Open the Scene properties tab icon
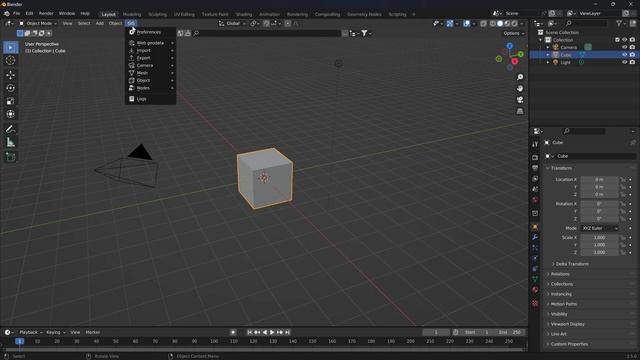The width and height of the screenshot is (640, 360). tap(535, 189)
